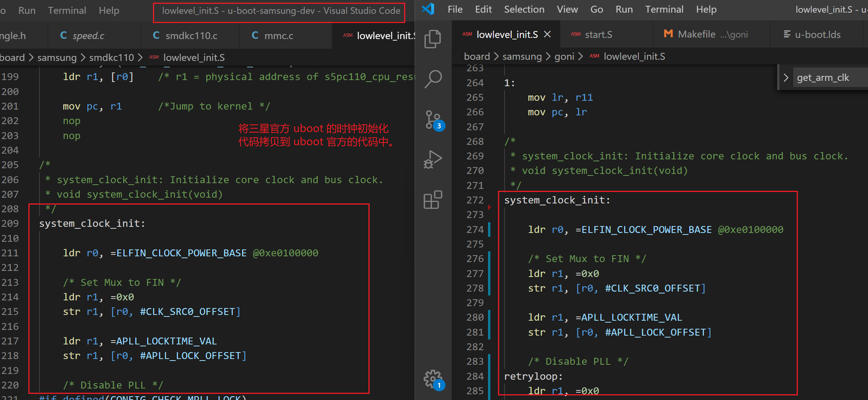Open Source Control view showing 3 changes
The width and height of the screenshot is (868, 400).
point(432,120)
